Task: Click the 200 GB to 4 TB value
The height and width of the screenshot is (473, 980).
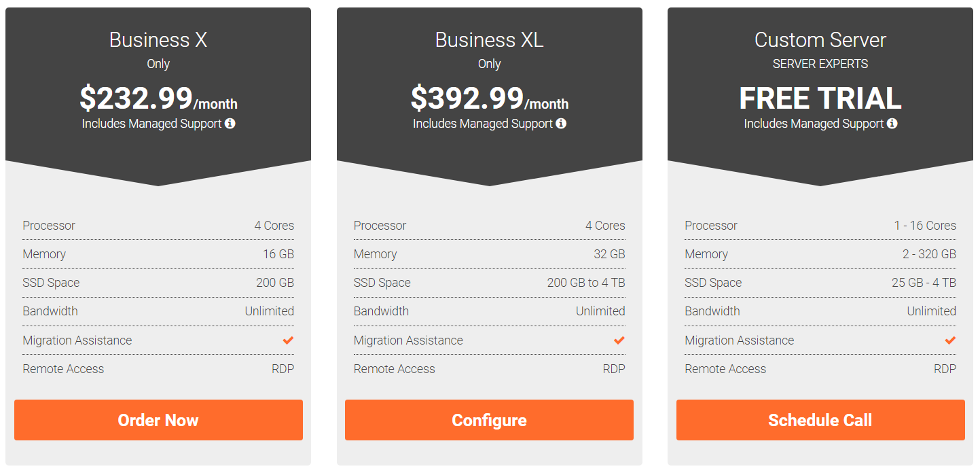Action: (586, 283)
